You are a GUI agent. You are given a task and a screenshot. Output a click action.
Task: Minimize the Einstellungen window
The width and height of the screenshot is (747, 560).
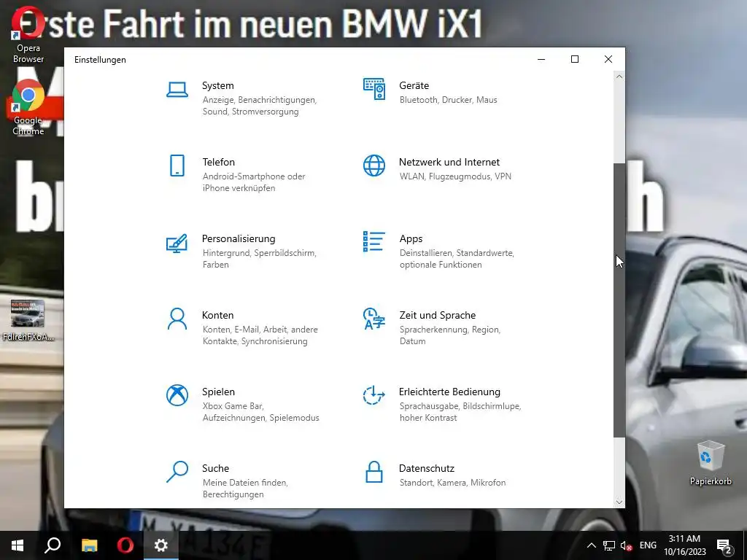(541, 59)
